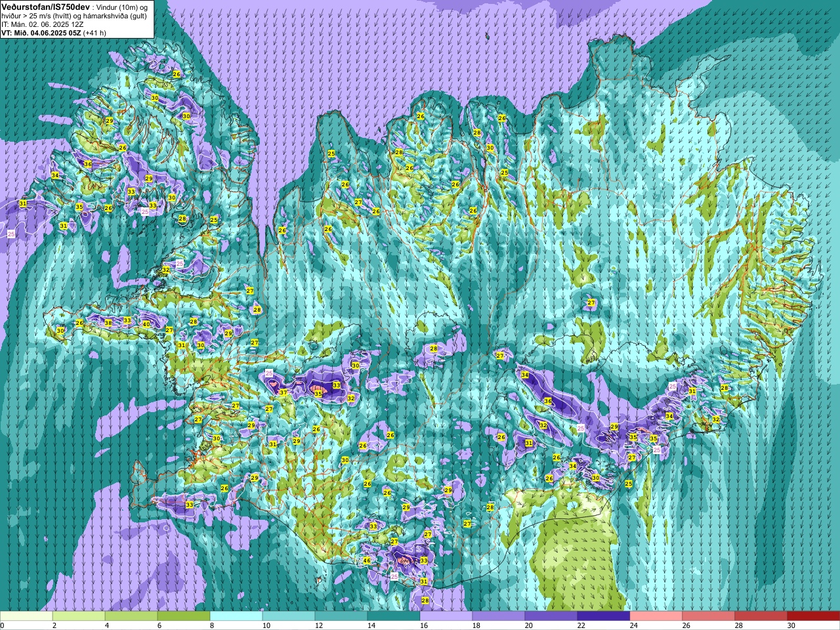
Task: Click the yellow 37 gust label on the map
Action: tap(283, 392)
